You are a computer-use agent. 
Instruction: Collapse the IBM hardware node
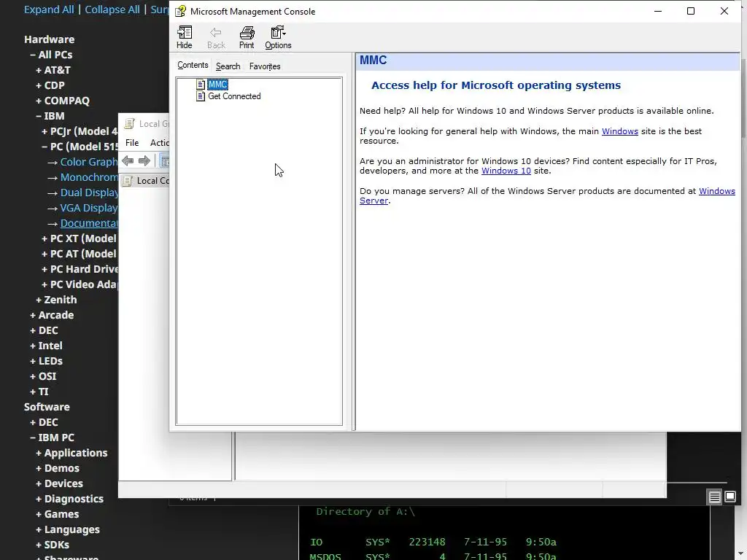pyautogui.click(x=50, y=116)
